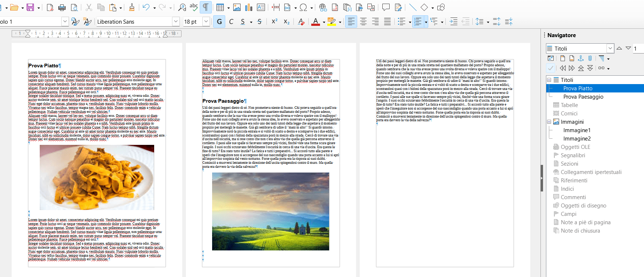644x277 pixels.
Task: Open the Liberation Sans font dropdown
Action: coord(176,21)
